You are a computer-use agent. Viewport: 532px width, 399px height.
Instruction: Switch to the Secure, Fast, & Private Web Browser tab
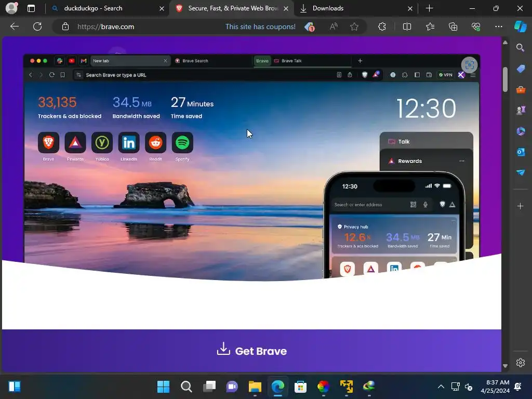tap(232, 8)
